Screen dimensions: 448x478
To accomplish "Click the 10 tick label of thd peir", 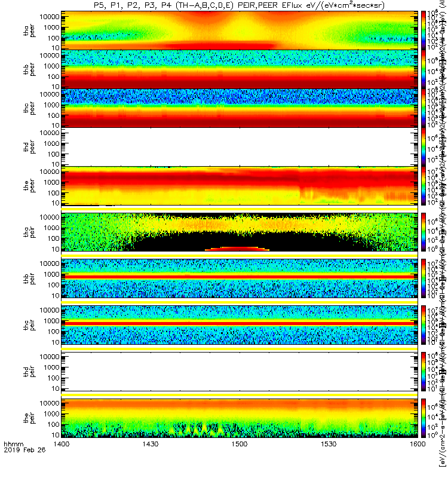I will (55, 389).
